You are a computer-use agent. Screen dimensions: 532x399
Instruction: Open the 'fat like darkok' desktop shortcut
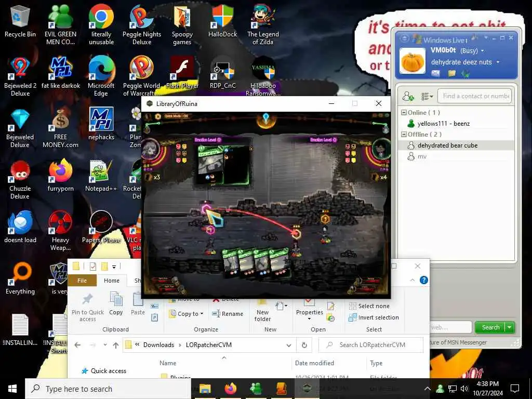[x=60, y=73]
